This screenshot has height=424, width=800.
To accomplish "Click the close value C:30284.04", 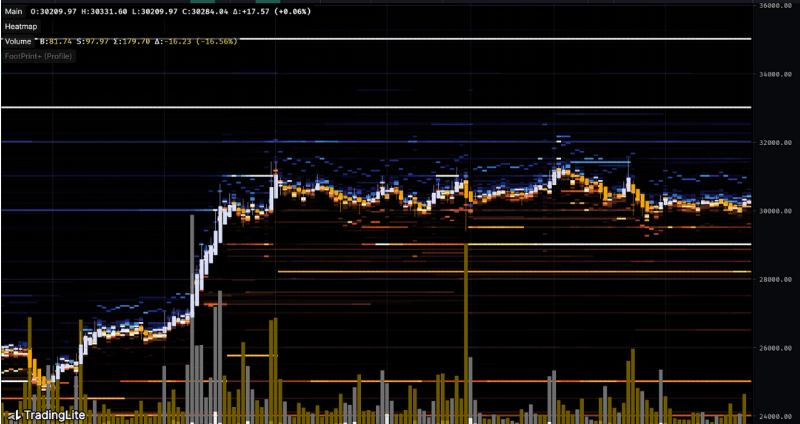I will pos(203,11).
